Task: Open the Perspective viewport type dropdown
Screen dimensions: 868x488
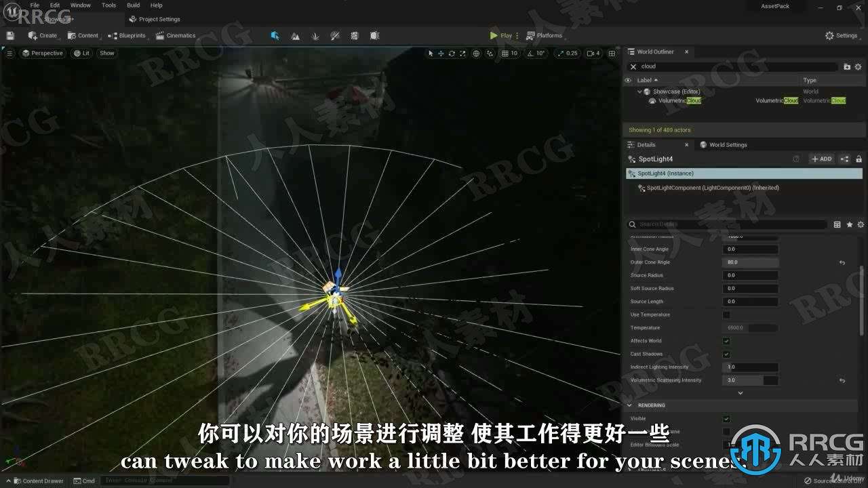Action: pyautogui.click(x=43, y=53)
